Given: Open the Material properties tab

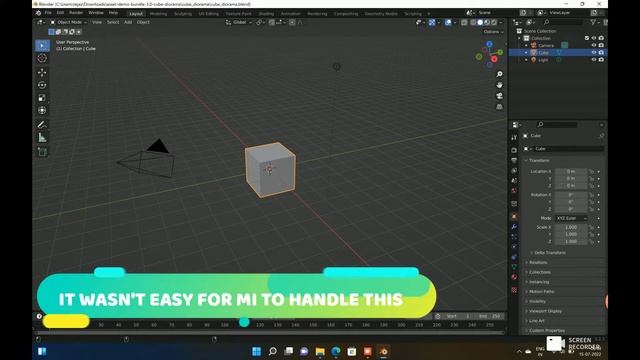Looking at the screenshot, I should [514, 277].
